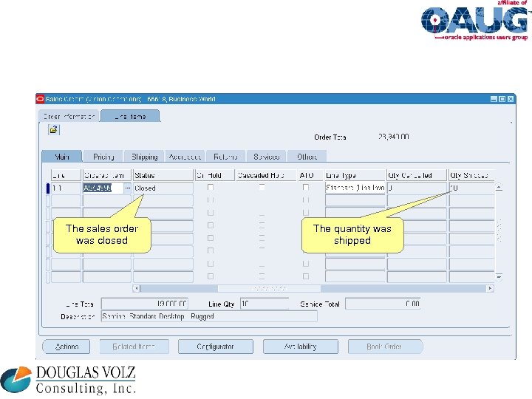The width and height of the screenshot is (532, 399).
Task: Minimize the Sales Orders window
Action: pyautogui.click(x=494, y=99)
